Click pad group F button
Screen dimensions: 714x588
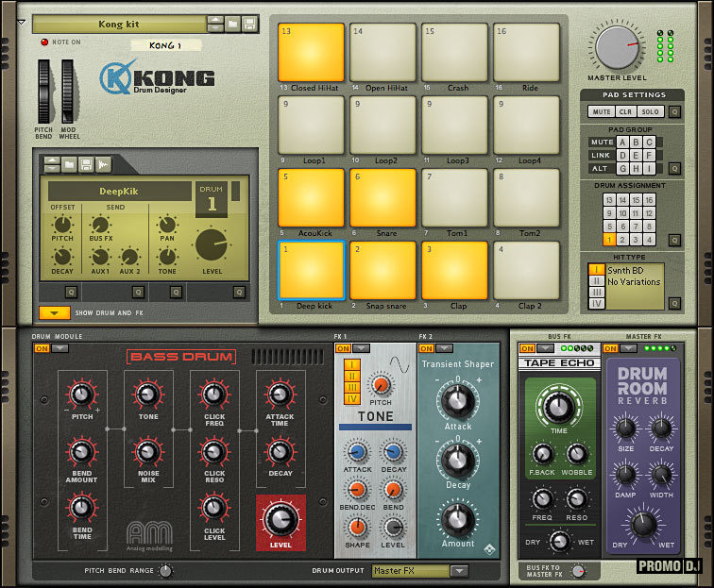[650, 155]
